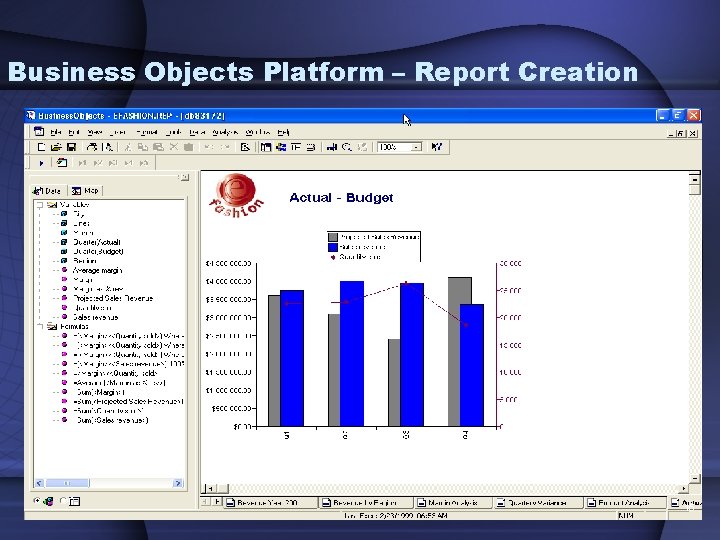The image size is (720, 540).
Task: Click the Cut scissors toolbar icon
Action: click(128, 147)
